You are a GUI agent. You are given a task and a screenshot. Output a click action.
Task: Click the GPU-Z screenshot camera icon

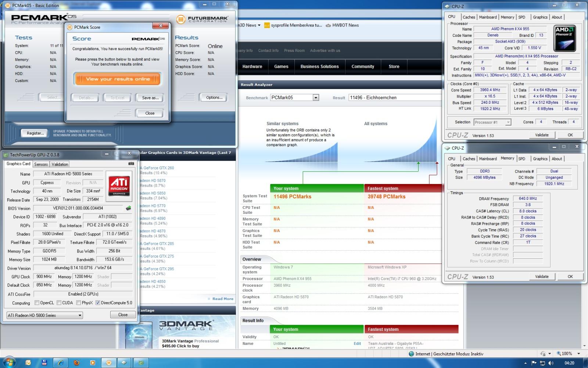[x=131, y=164]
